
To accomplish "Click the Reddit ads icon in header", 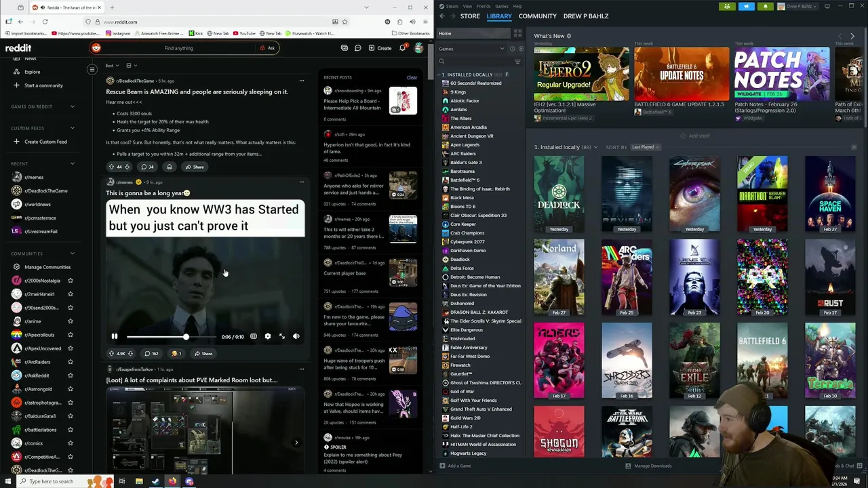I will pyautogui.click(x=344, y=48).
